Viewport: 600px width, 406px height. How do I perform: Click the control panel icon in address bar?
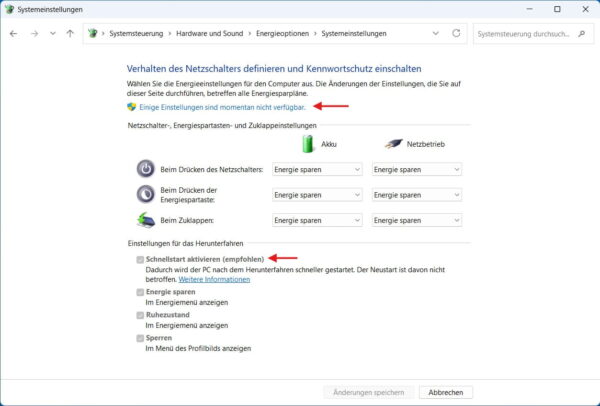point(93,33)
